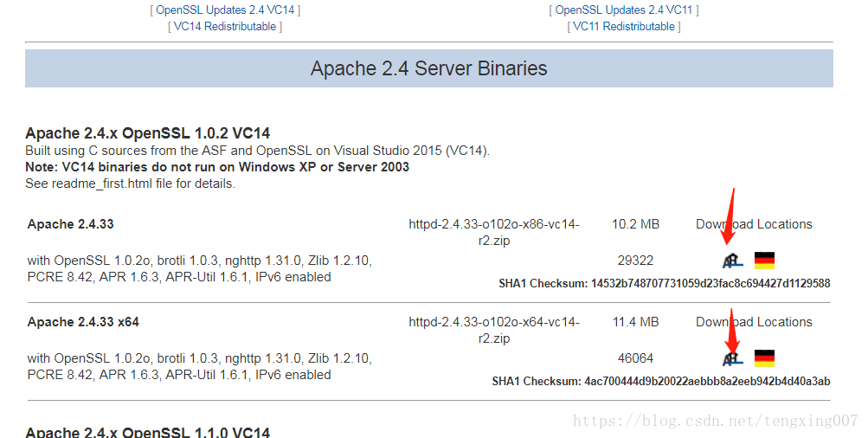Open the VC11 Redistributable link

pyautogui.click(x=624, y=27)
